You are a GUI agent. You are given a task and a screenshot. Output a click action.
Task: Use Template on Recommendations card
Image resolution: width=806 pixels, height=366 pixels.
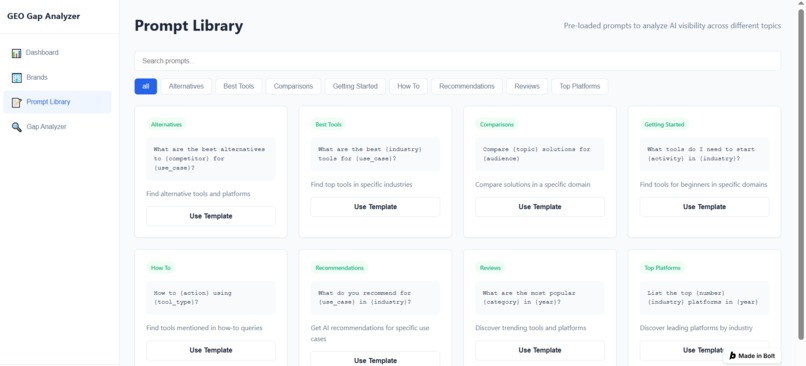375,359
